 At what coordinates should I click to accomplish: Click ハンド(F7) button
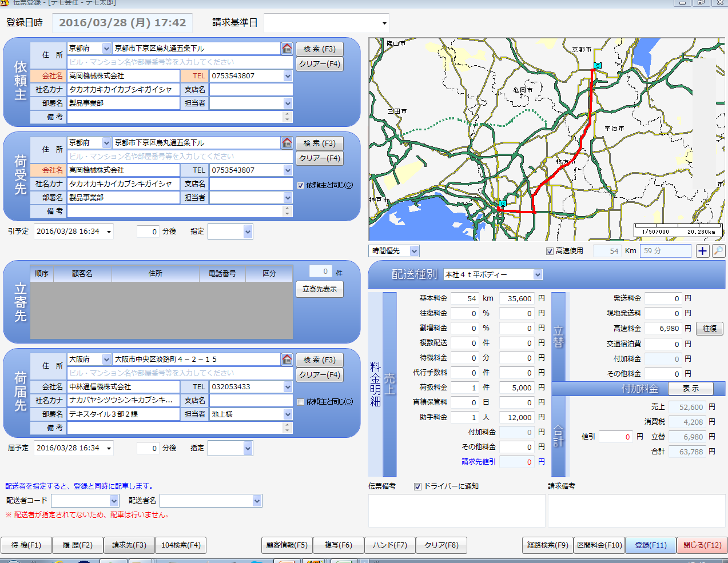(x=390, y=545)
